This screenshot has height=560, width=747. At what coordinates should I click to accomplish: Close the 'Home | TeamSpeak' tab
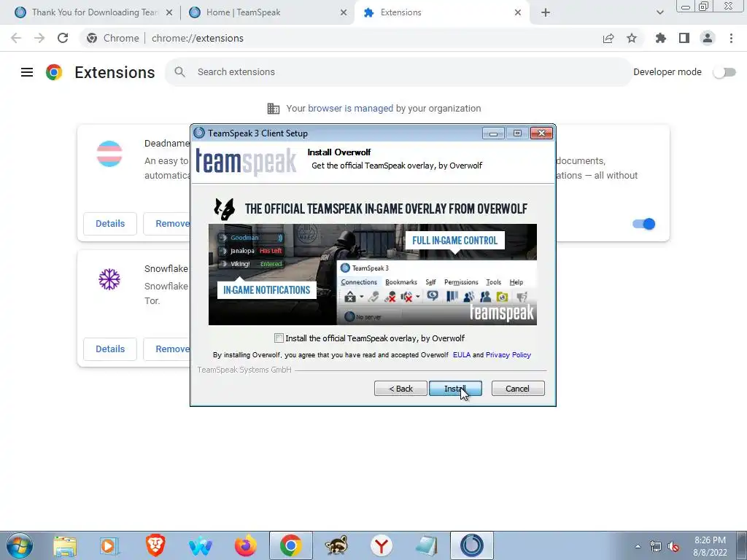[x=344, y=12]
